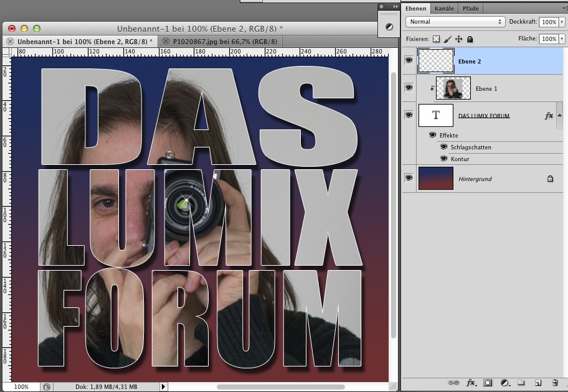Click the Schlagschatten effect entry

pyautogui.click(x=471, y=147)
